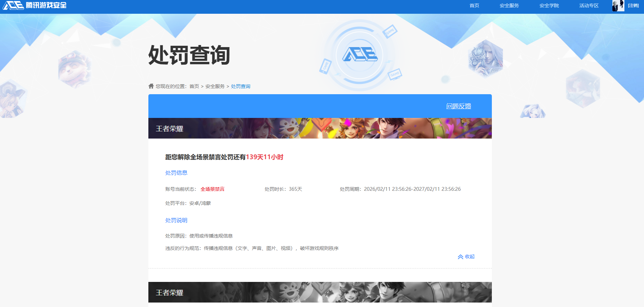Click 处罚查询 in the breadcrumb
The height and width of the screenshot is (307, 644).
[240, 86]
